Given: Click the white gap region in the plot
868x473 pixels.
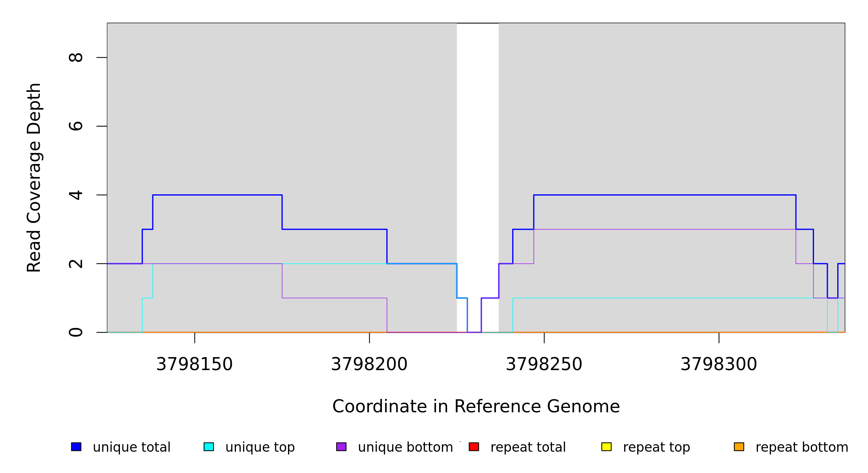Looking at the screenshot, I should (477, 158).
